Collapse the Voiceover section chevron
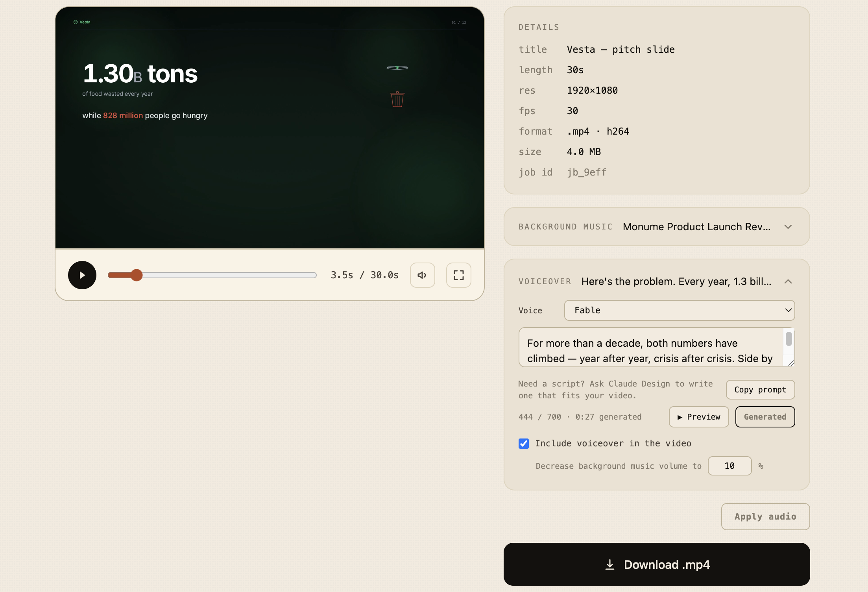Image resolution: width=868 pixels, height=592 pixels. click(788, 281)
